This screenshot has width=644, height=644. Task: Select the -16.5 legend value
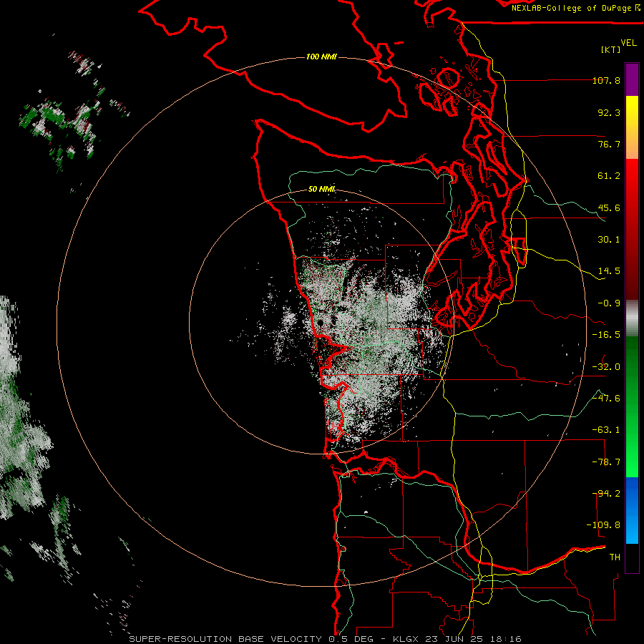606,335
